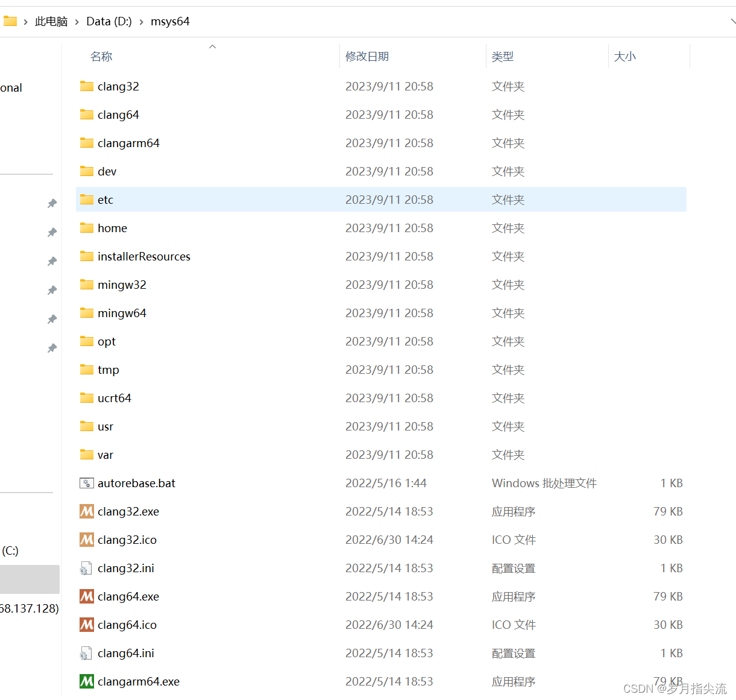This screenshot has height=700, width=736.
Task: Launch clangarm64.exe MSYS2 shell
Action: [x=139, y=681]
